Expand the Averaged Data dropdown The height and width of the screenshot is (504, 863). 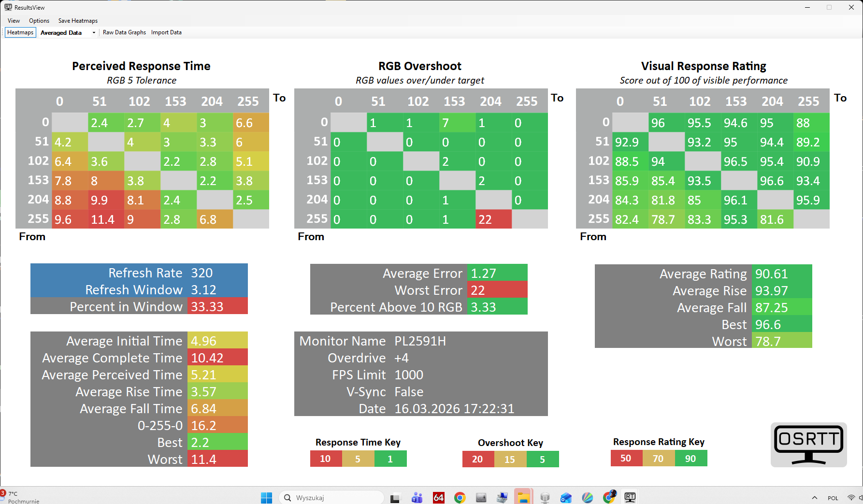click(x=94, y=33)
